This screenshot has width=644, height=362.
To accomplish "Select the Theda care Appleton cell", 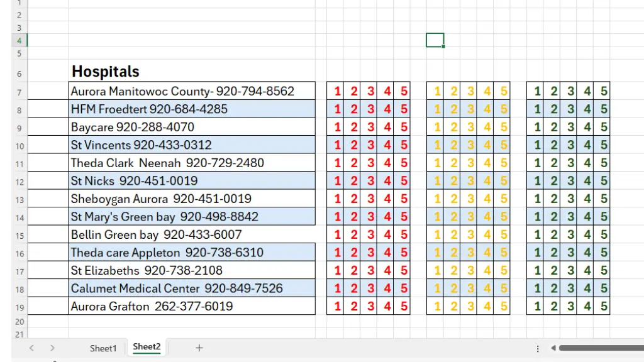I will pos(192,253).
